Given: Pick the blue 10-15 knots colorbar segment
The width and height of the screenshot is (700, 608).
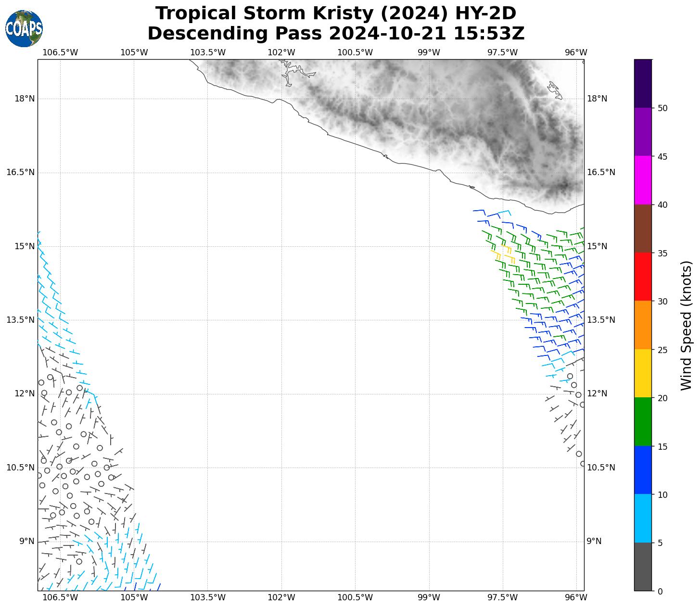Looking at the screenshot, I should pos(643,470).
